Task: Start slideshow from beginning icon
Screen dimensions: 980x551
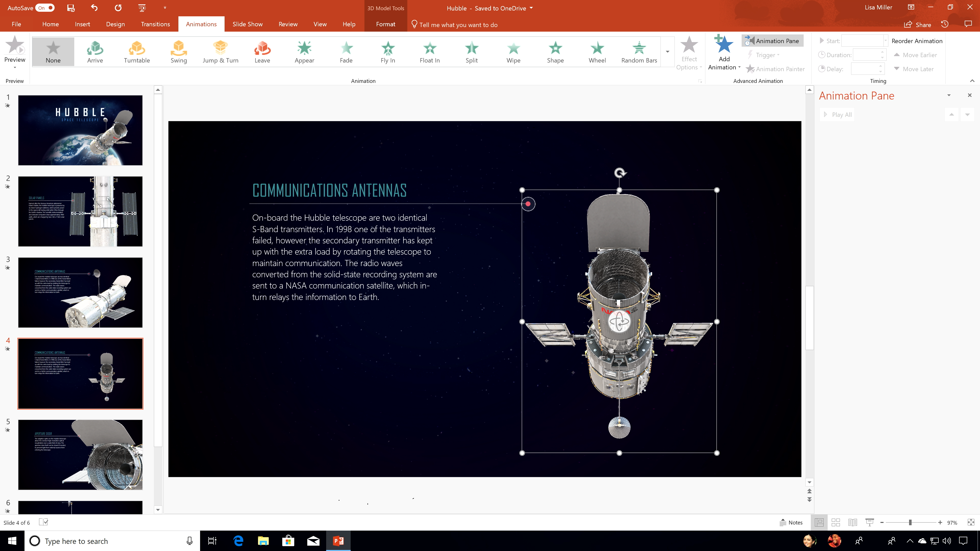Action: (142, 8)
